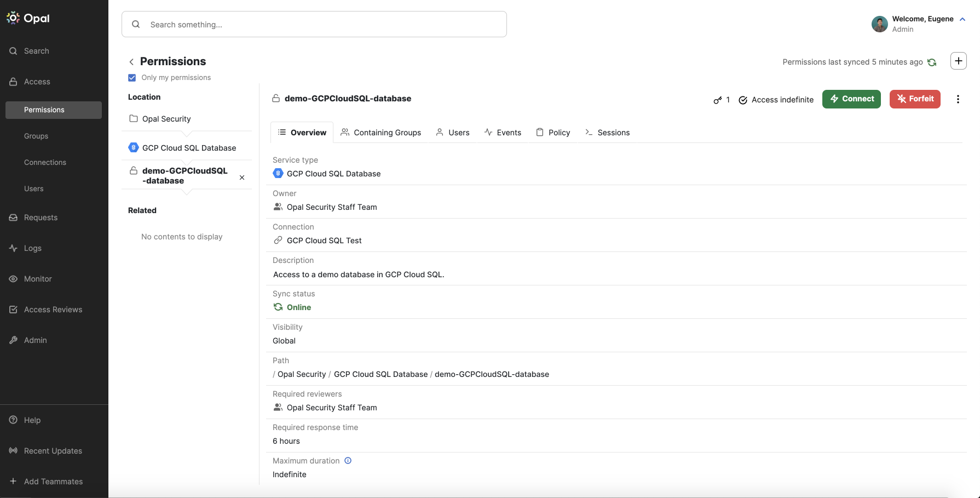Focus the Search something input field
Image resolution: width=980 pixels, height=498 pixels.
click(314, 24)
